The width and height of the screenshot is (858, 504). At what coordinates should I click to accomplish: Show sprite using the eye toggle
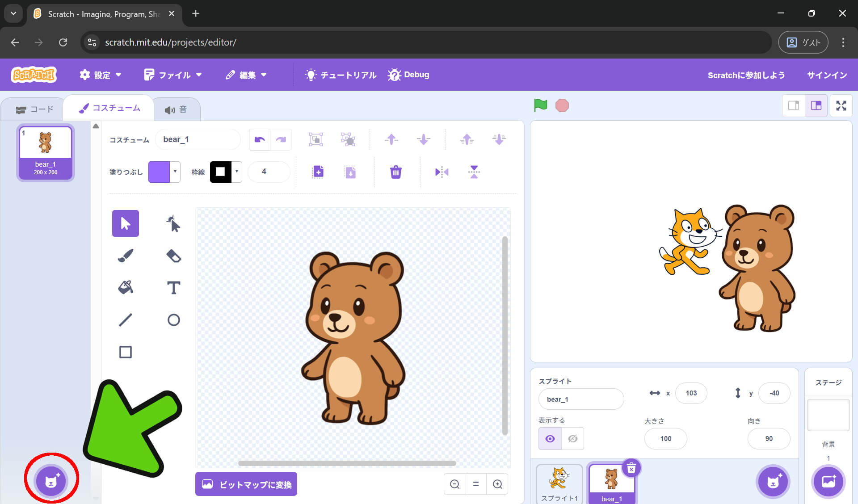click(550, 439)
